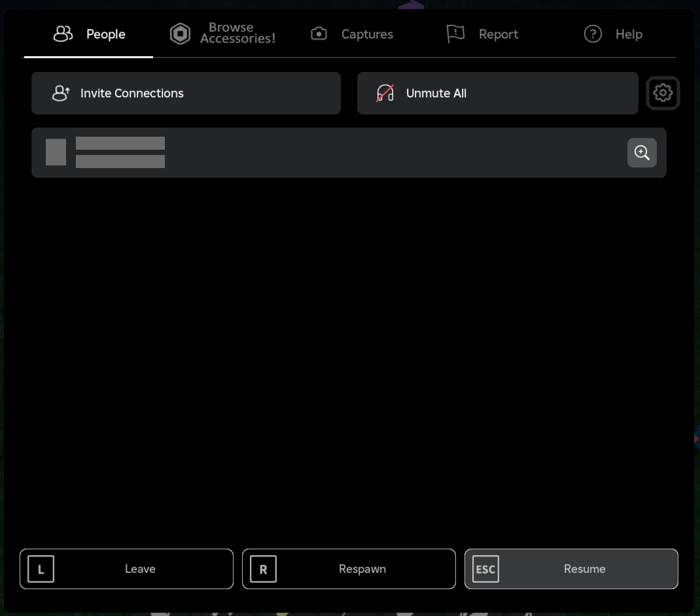This screenshot has height=616, width=700.
Task: Click the Captures camera icon
Action: point(319,34)
